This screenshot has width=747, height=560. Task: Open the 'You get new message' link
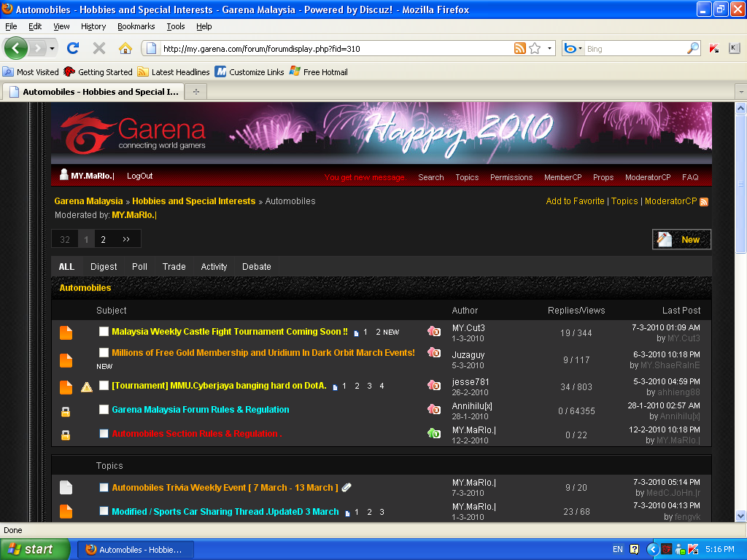[x=365, y=177]
